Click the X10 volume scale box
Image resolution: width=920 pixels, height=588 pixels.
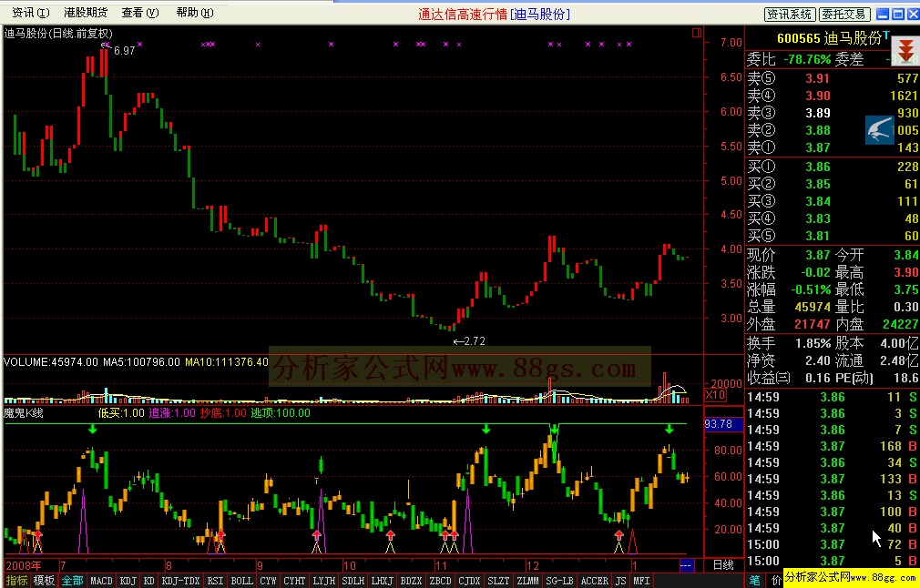715,395
